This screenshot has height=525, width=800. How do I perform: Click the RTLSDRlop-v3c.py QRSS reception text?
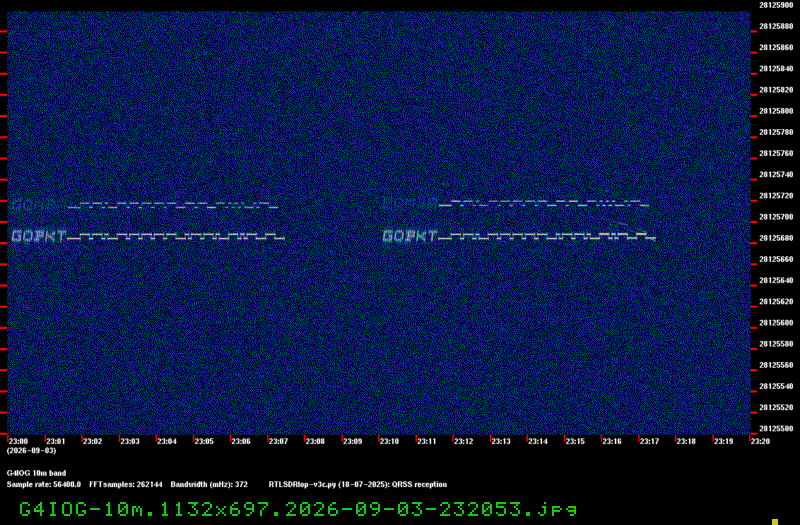click(358, 484)
